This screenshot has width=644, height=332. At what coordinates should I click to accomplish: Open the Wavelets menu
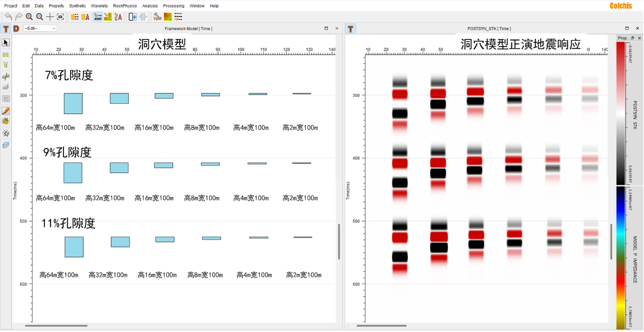coord(100,6)
